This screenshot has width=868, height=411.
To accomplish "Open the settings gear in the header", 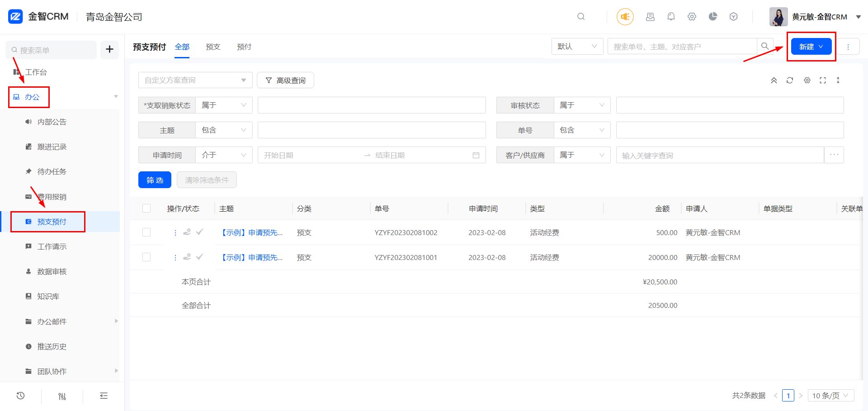I will coord(692,17).
